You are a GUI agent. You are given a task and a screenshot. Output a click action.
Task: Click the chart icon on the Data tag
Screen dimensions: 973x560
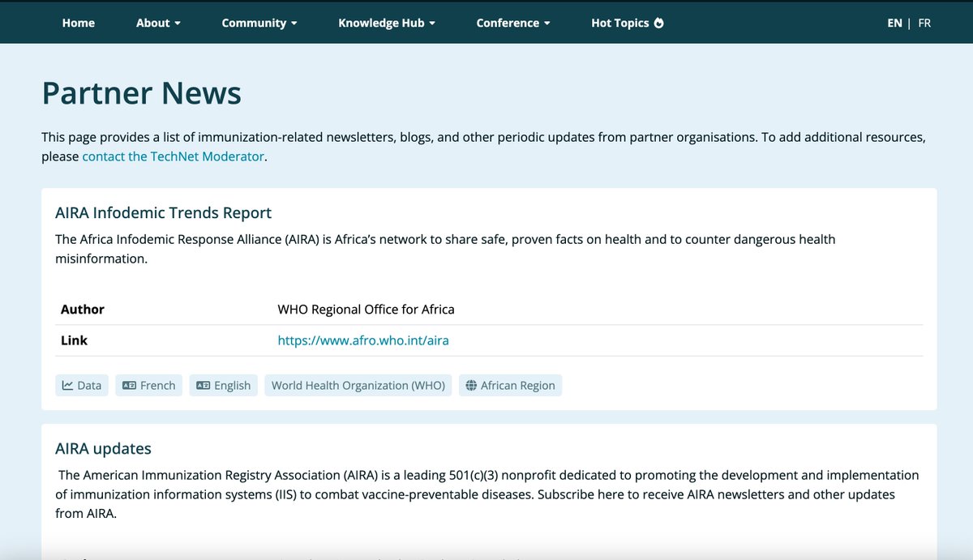67,386
